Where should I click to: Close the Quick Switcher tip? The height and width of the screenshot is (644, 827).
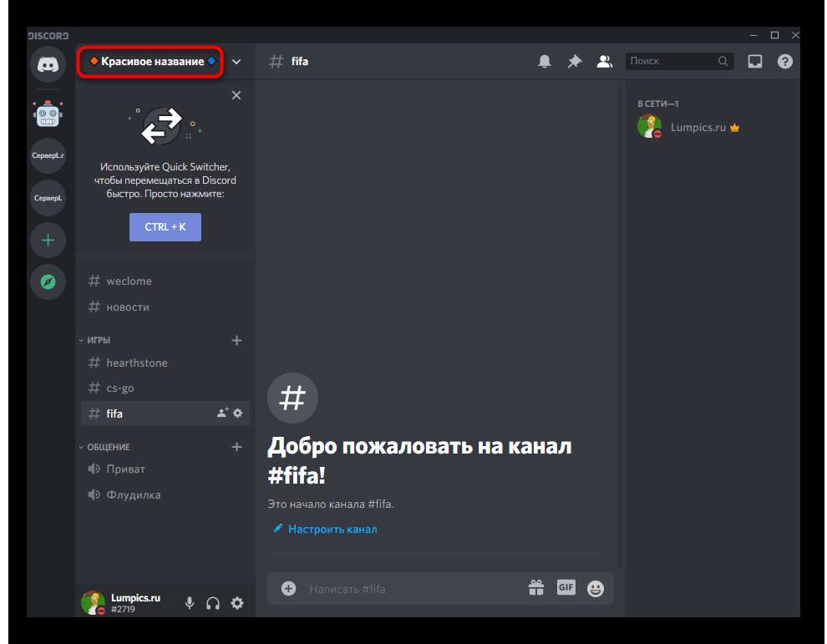(x=236, y=95)
